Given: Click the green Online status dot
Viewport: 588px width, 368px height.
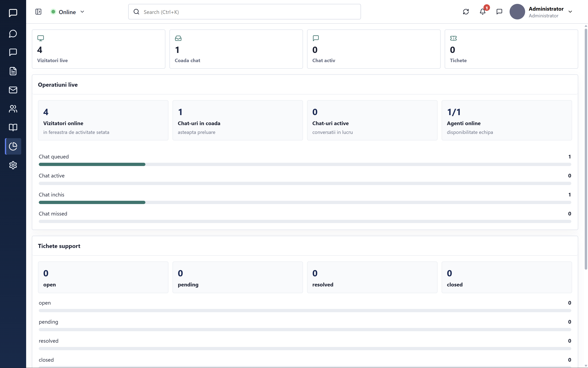Looking at the screenshot, I should point(53,12).
